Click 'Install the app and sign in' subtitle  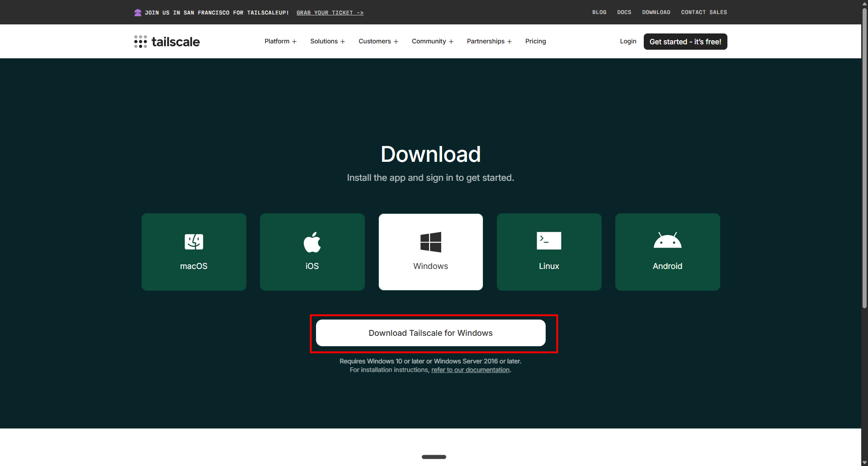tap(430, 178)
